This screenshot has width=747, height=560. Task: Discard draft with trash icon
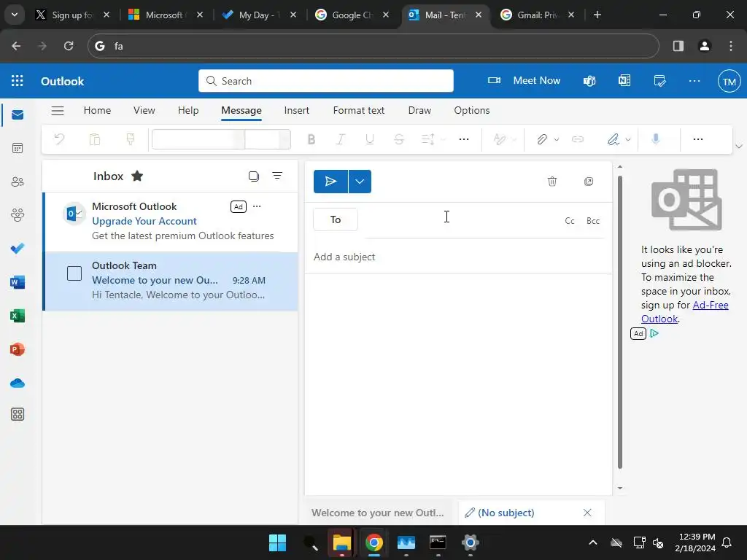coord(552,182)
